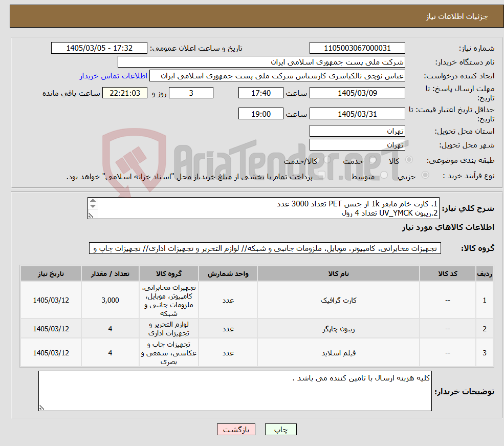Click the ایجاد کننده درخواست field

[277, 76]
